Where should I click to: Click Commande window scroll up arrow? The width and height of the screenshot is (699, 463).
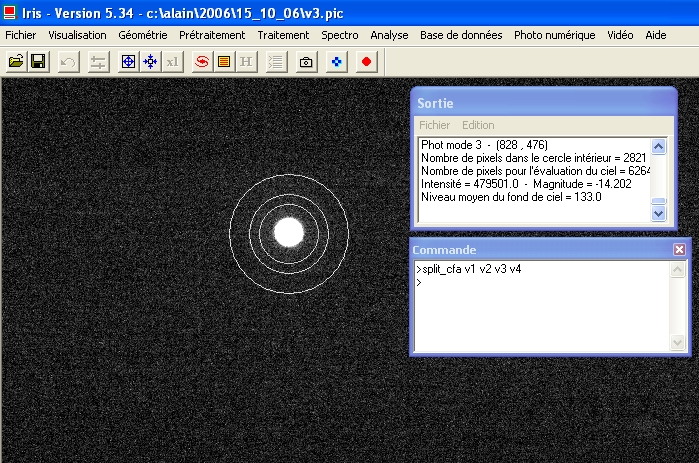pos(677,270)
